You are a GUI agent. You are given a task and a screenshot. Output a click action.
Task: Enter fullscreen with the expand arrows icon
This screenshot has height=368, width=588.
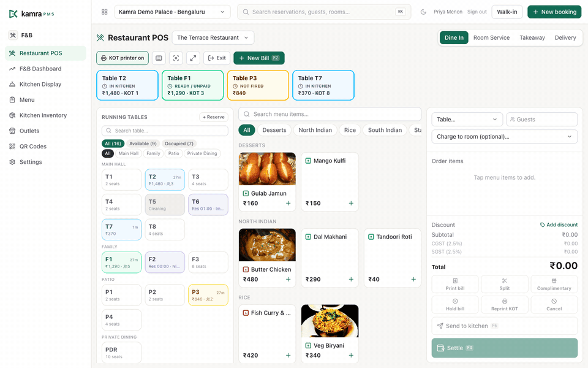pyautogui.click(x=193, y=58)
